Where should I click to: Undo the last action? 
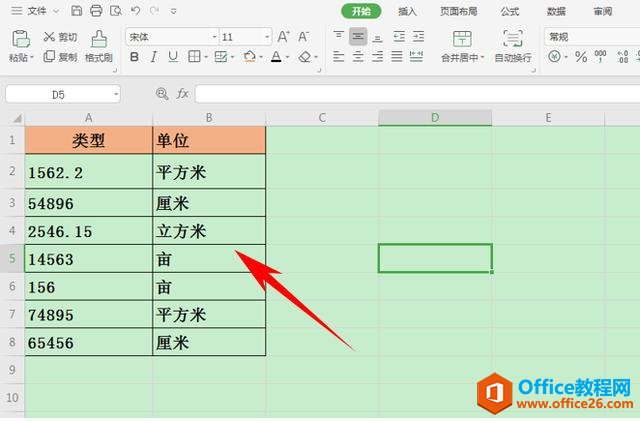(x=136, y=11)
